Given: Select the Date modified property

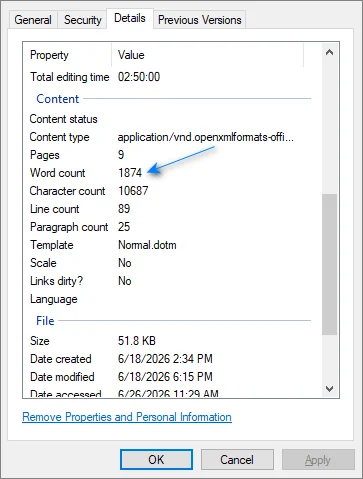Looking at the screenshot, I should [x=62, y=377].
